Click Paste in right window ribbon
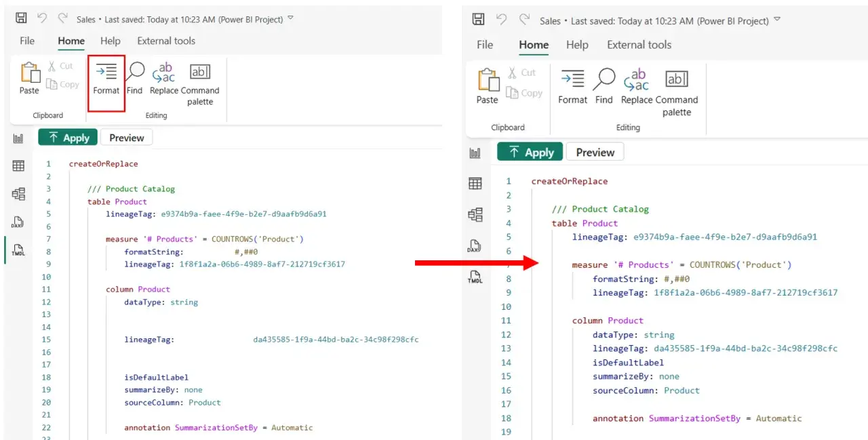 pos(487,86)
